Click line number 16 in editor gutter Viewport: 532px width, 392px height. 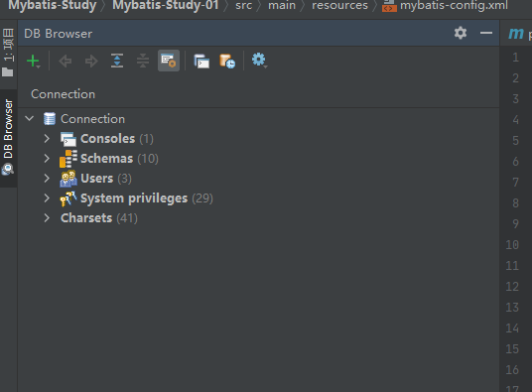[x=512, y=370]
